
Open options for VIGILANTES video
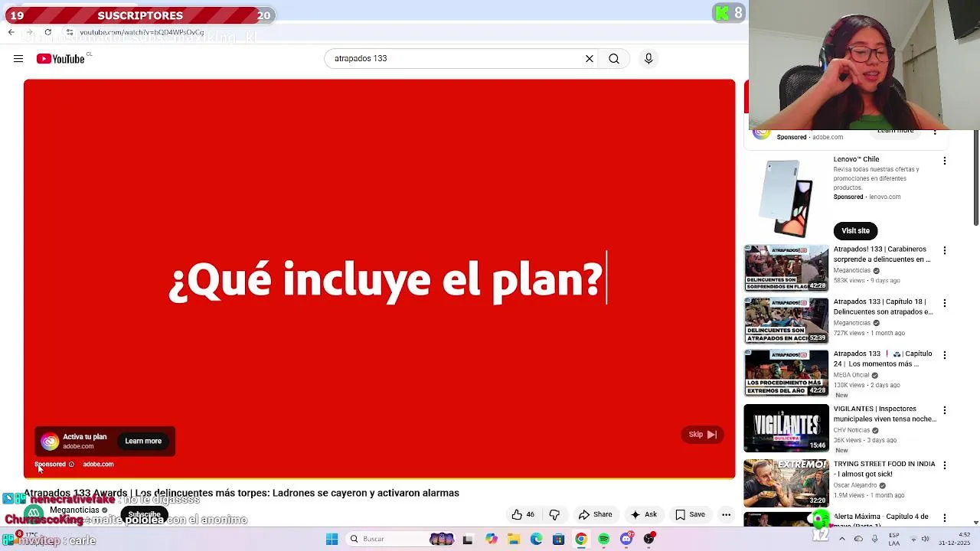pyautogui.click(x=945, y=410)
